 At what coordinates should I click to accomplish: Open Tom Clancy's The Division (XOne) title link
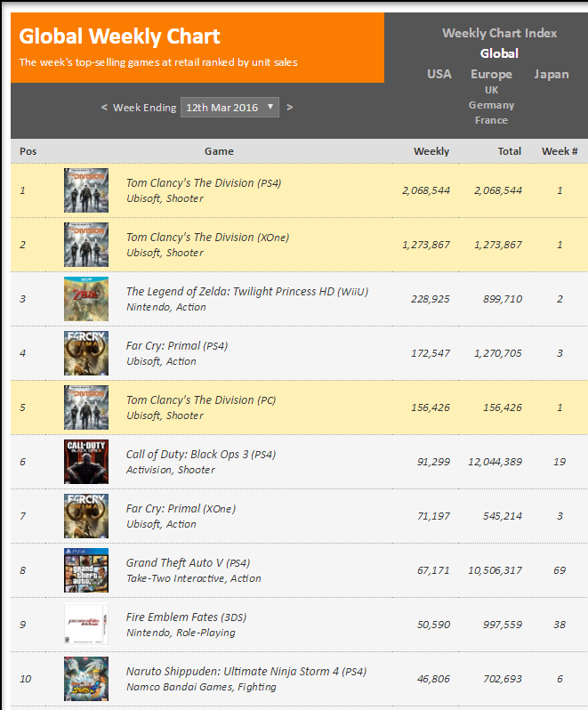pyautogui.click(x=207, y=238)
